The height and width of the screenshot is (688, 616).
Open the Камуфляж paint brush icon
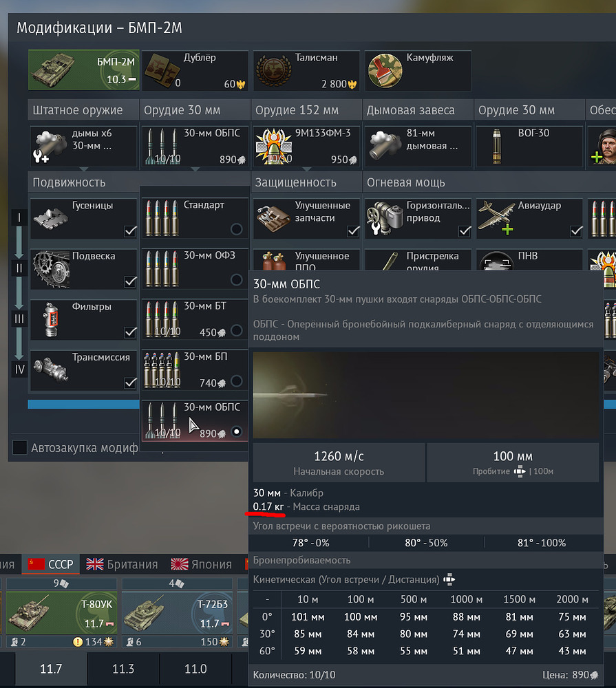(x=385, y=70)
